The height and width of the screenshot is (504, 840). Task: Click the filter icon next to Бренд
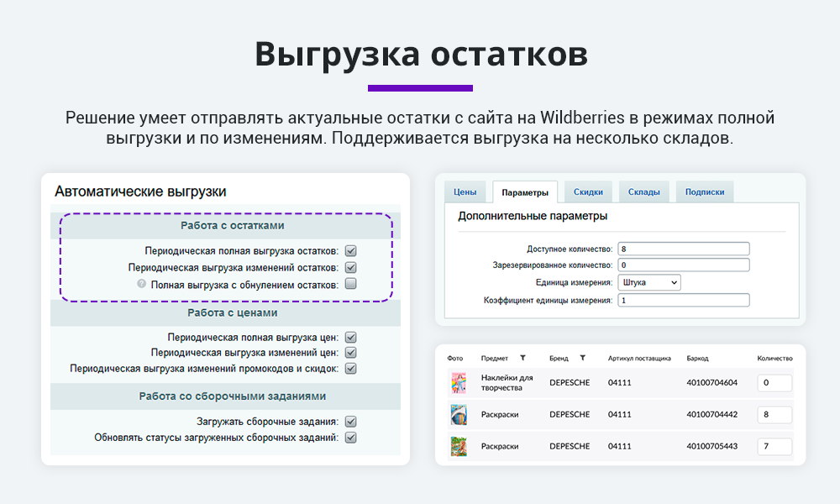pyautogui.click(x=582, y=358)
